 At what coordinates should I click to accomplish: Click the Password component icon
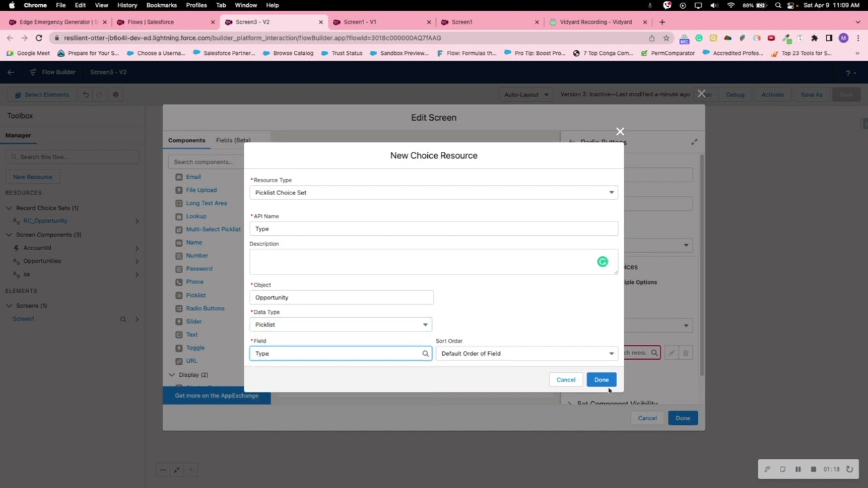point(179,269)
